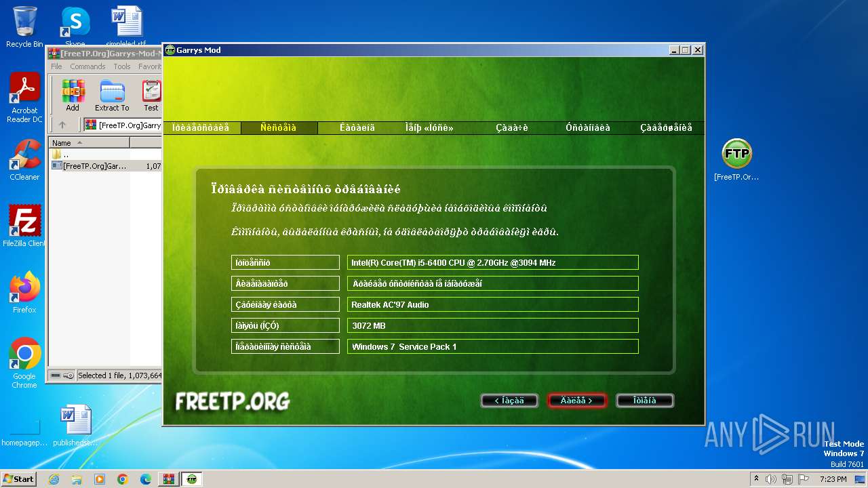Click the fifth installer step tab
The width and height of the screenshot is (868, 488).
512,127
